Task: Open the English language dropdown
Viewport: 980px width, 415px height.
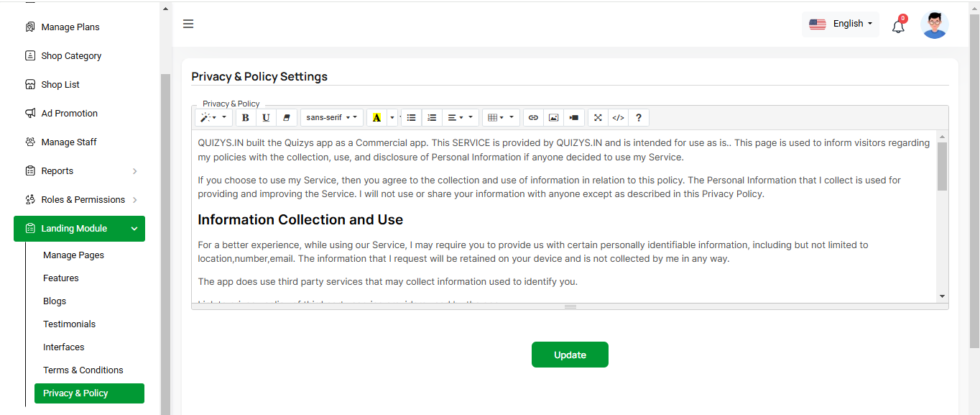Action: (x=840, y=24)
